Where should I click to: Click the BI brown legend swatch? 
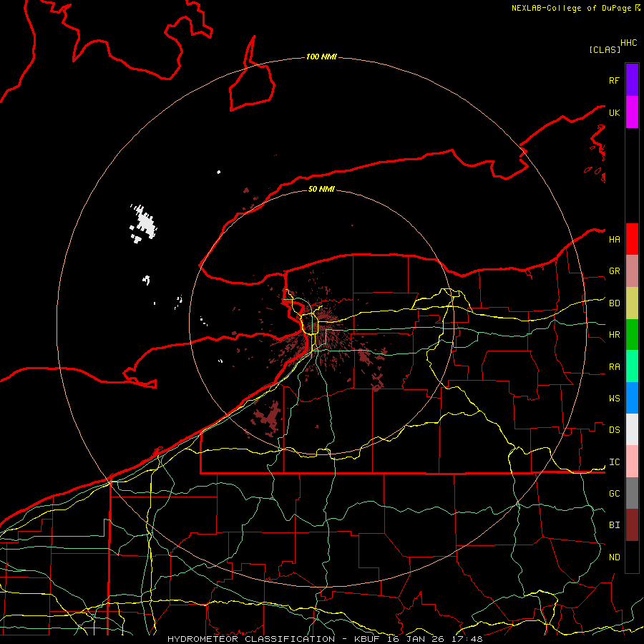[x=632, y=525]
